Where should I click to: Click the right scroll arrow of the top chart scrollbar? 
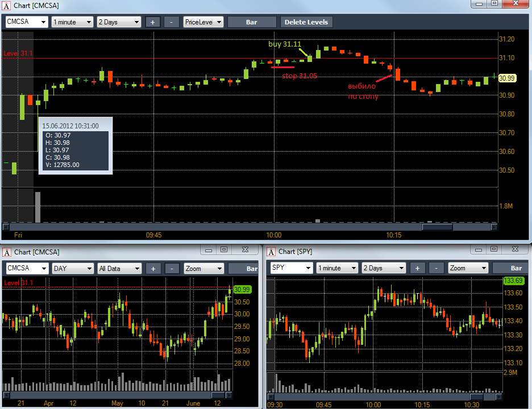(494, 227)
